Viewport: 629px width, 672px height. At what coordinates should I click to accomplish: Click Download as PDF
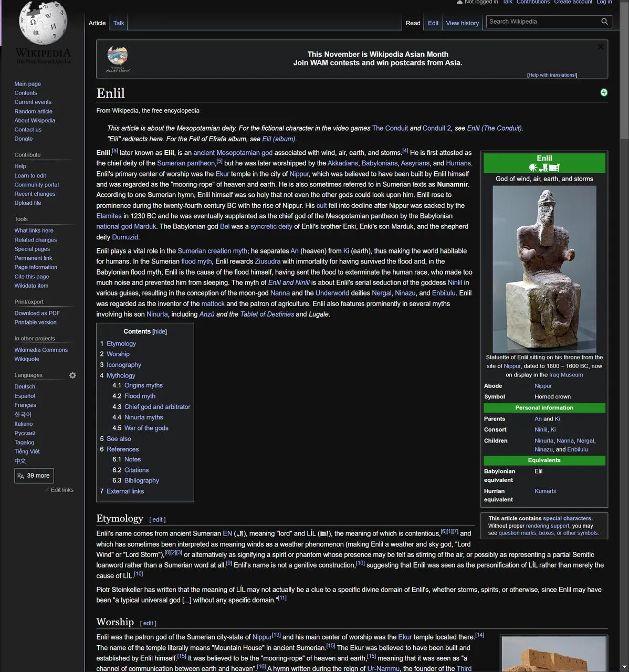(x=37, y=313)
